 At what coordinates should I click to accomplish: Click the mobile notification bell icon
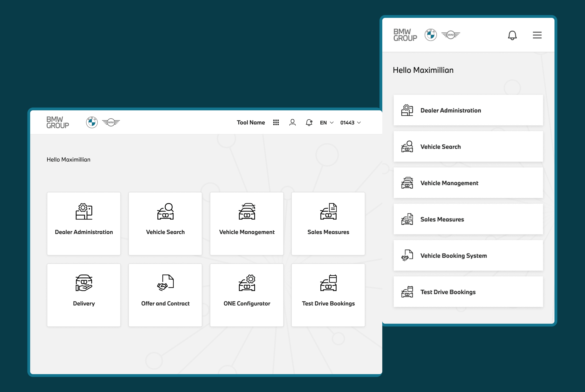(512, 35)
